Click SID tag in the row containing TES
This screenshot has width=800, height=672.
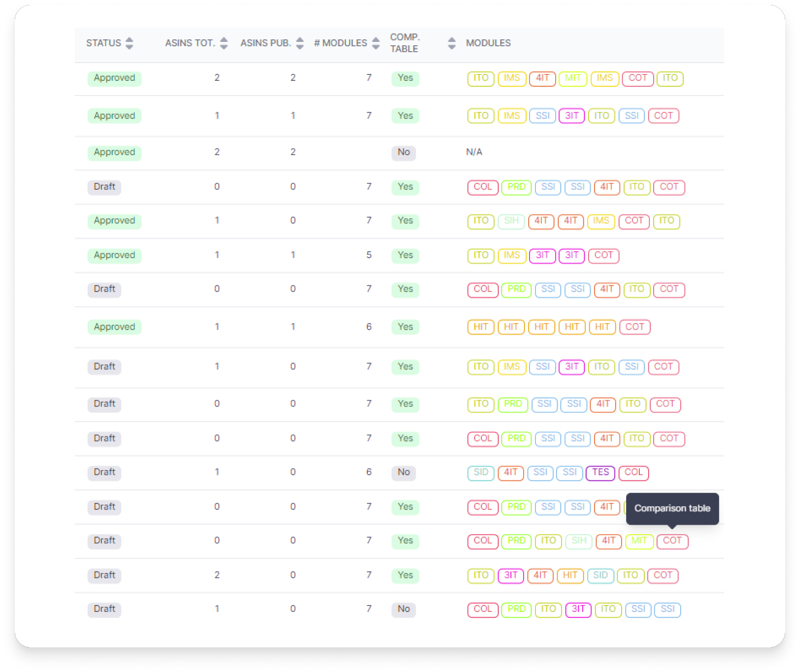pyautogui.click(x=481, y=472)
